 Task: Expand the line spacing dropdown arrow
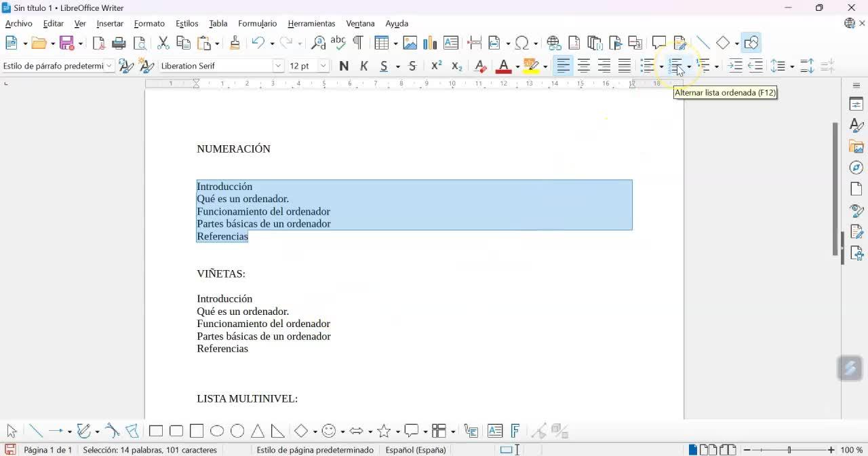click(792, 66)
